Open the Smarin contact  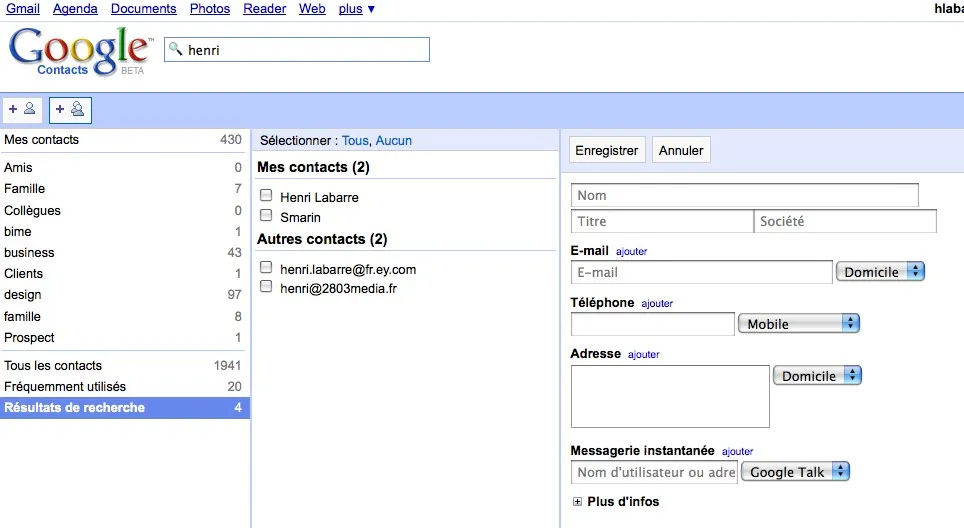point(300,217)
